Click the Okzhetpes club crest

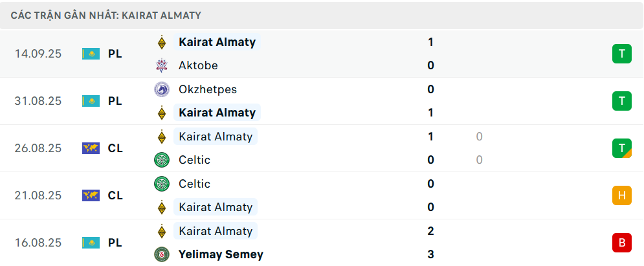click(x=161, y=89)
